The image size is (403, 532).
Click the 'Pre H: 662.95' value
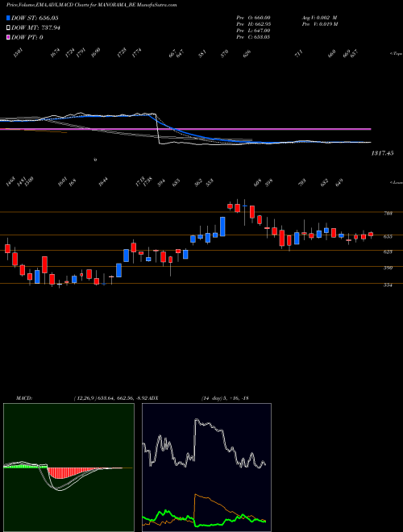coord(253,24)
